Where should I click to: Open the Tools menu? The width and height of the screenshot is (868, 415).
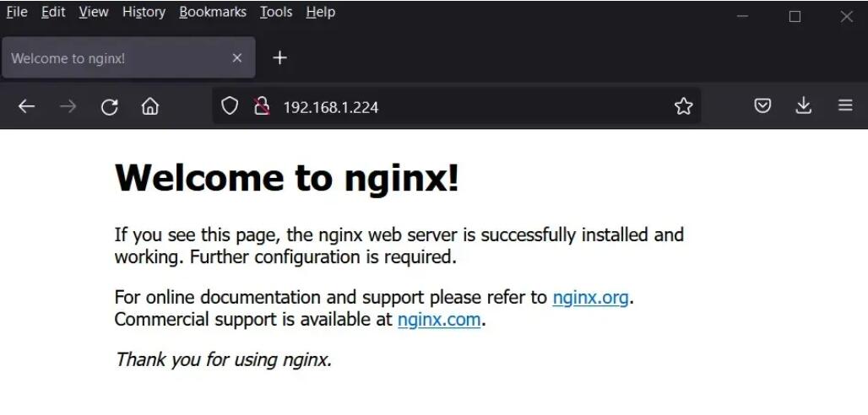coord(275,12)
